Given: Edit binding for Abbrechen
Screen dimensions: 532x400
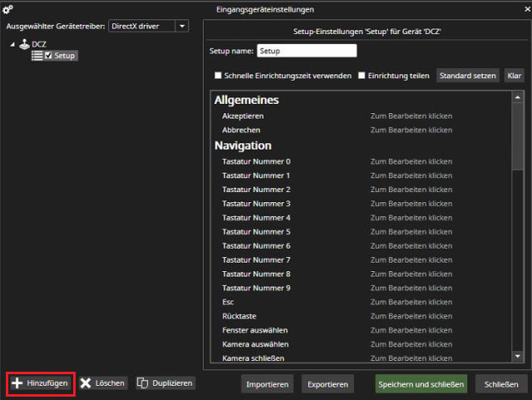Looking at the screenshot, I should tap(411, 130).
